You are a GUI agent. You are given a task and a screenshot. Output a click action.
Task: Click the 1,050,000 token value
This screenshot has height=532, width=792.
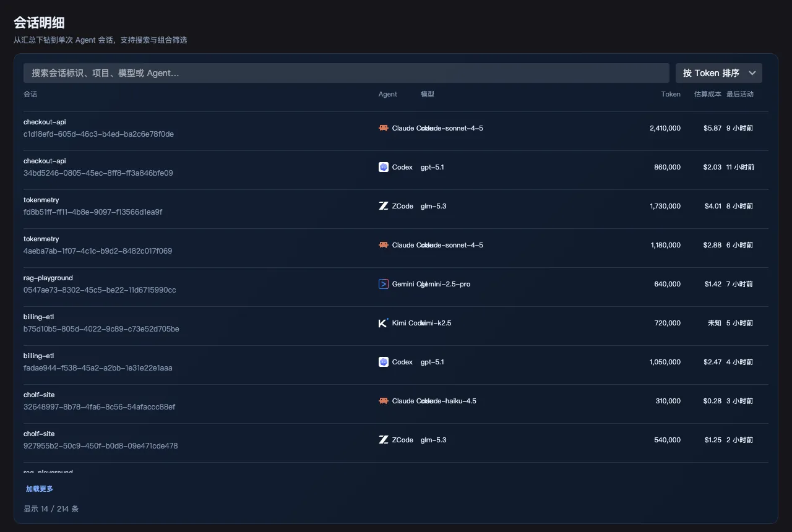click(665, 362)
